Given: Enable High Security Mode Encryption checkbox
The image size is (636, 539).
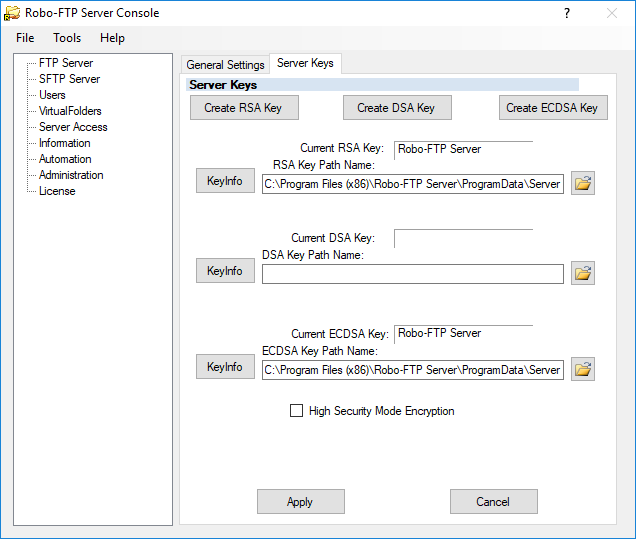Looking at the screenshot, I should pyautogui.click(x=297, y=410).
